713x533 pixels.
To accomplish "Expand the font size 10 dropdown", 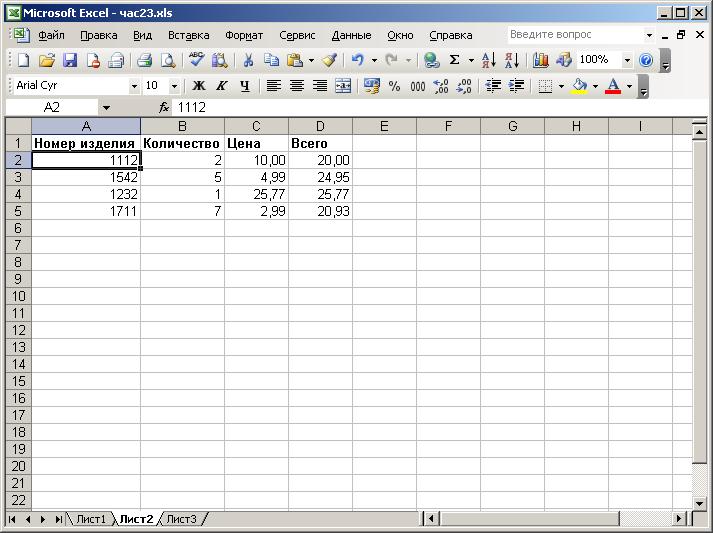I will click(x=174, y=85).
